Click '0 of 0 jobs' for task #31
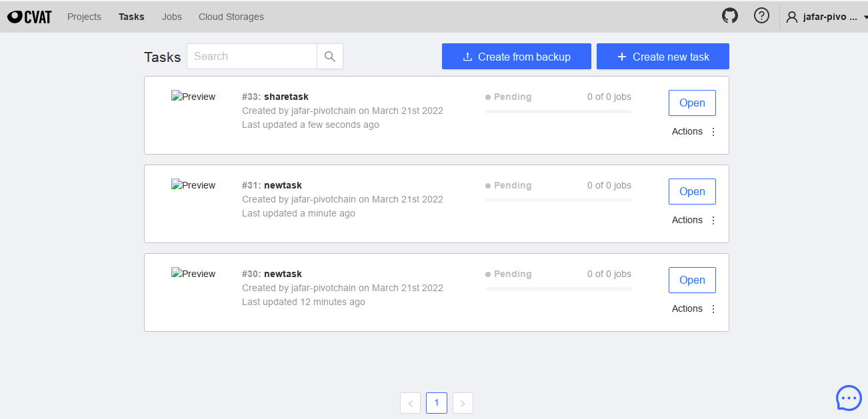868x419 pixels. (609, 185)
